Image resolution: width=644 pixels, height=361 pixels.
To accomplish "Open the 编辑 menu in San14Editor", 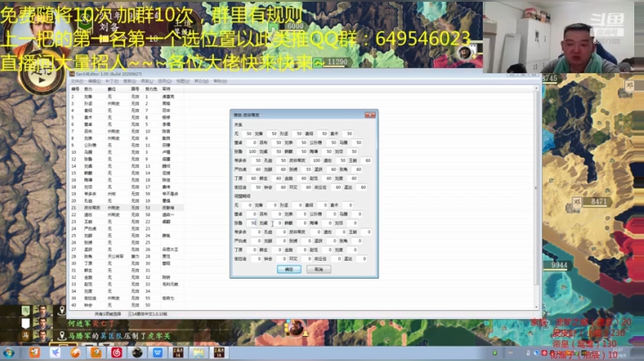I will [x=95, y=81].
